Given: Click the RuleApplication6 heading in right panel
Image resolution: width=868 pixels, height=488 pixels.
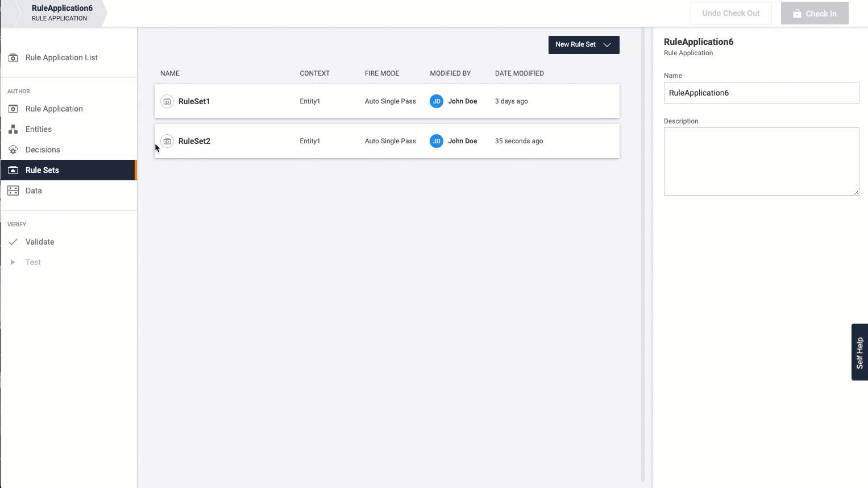Looking at the screenshot, I should 699,42.
